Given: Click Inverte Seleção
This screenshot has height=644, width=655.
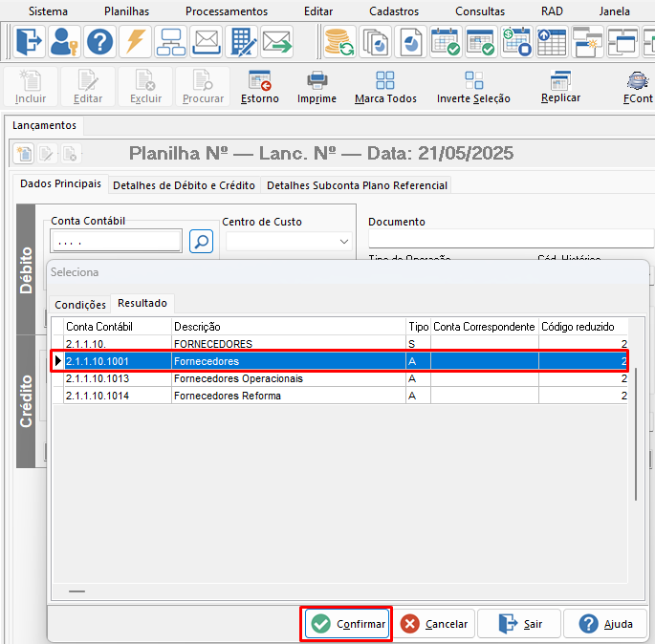Looking at the screenshot, I should click(473, 87).
